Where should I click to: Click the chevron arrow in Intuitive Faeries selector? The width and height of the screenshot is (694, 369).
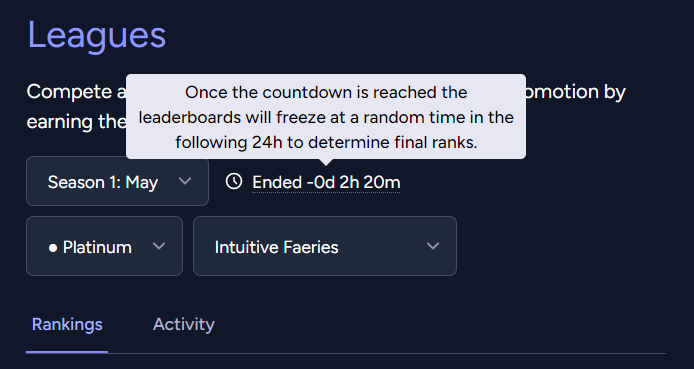(433, 246)
